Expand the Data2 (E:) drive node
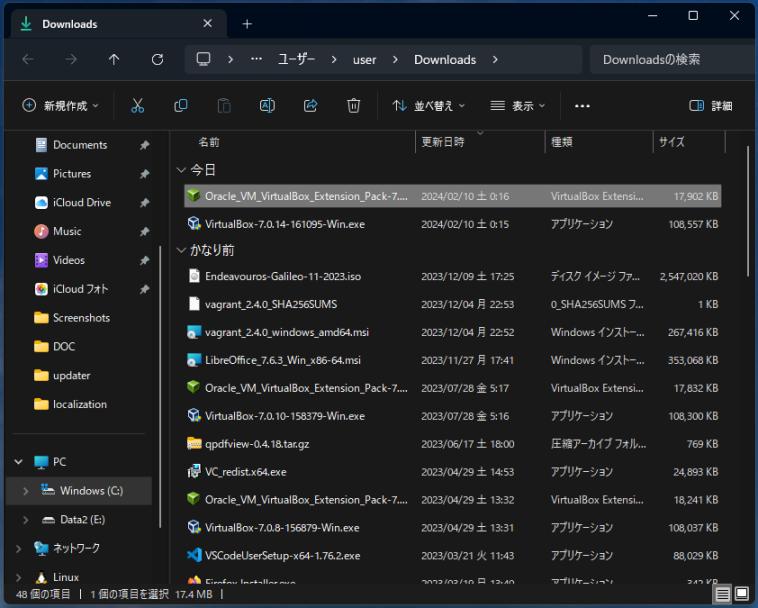758x608 pixels. [x=26, y=520]
